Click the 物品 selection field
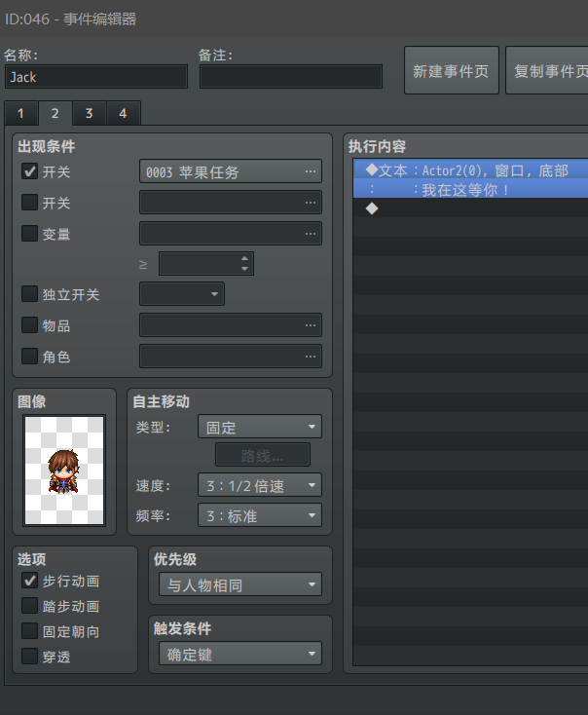Image resolution: width=588 pixels, height=715 pixels. [231, 325]
